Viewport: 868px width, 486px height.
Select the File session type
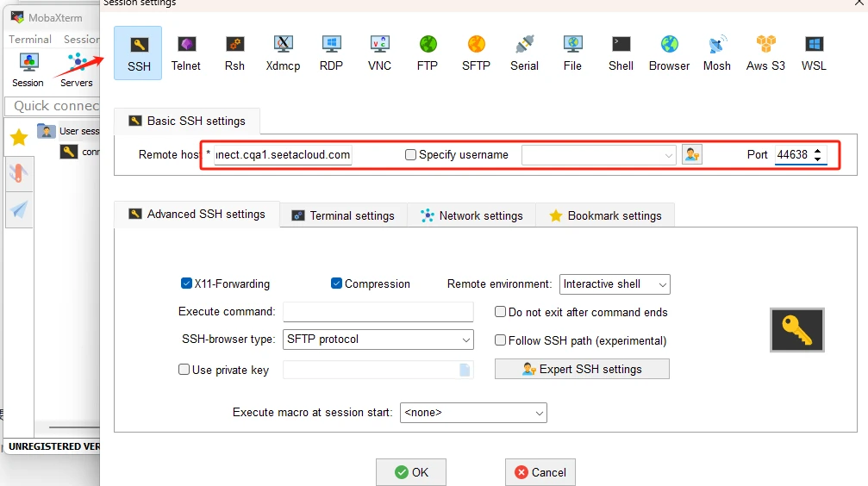(x=572, y=53)
